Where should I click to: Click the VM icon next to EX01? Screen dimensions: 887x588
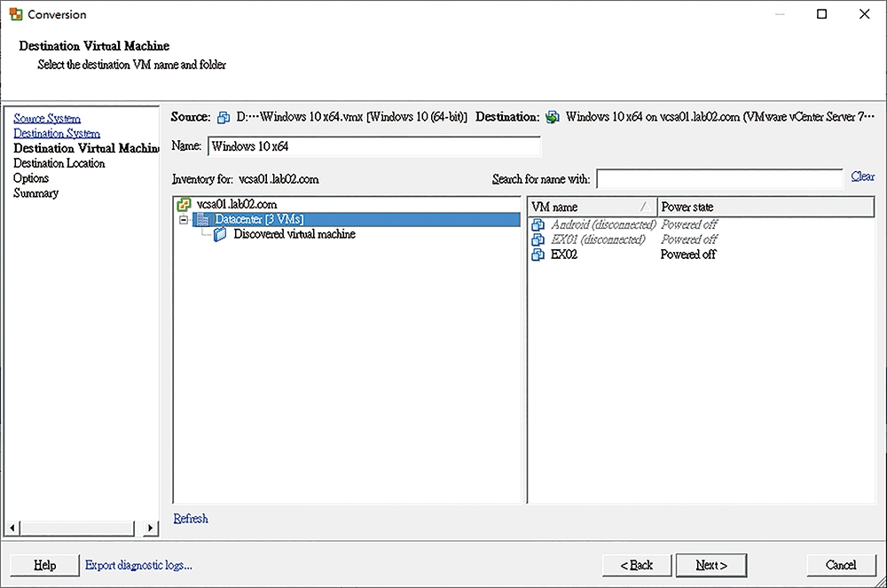538,239
